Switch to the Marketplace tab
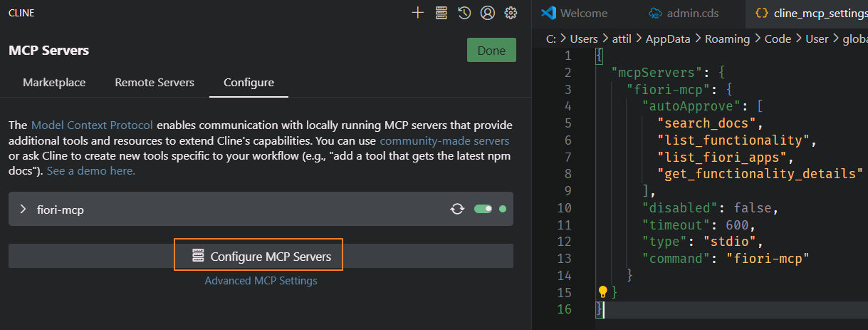Image resolution: width=868 pixels, height=330 pixels. (x=54, y=83)
